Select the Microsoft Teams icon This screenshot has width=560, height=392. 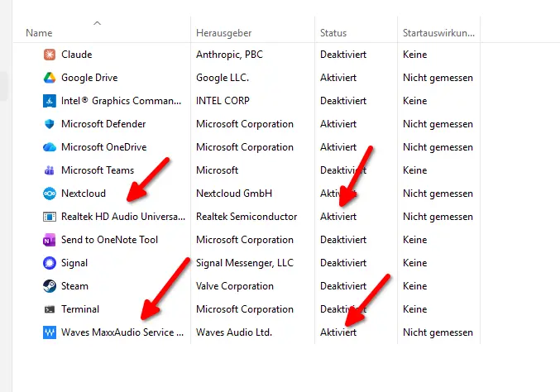(x=49, y=170)
